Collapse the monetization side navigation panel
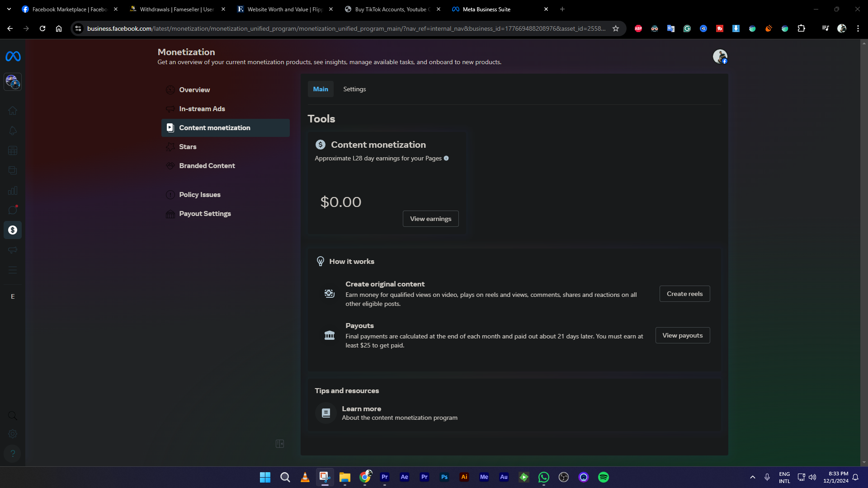 [280, 444]
